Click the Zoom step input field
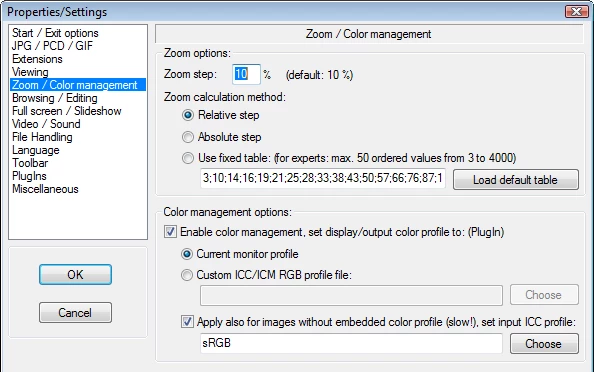The width and height of the screenshot is (594, 372). [x=246, y=74]
